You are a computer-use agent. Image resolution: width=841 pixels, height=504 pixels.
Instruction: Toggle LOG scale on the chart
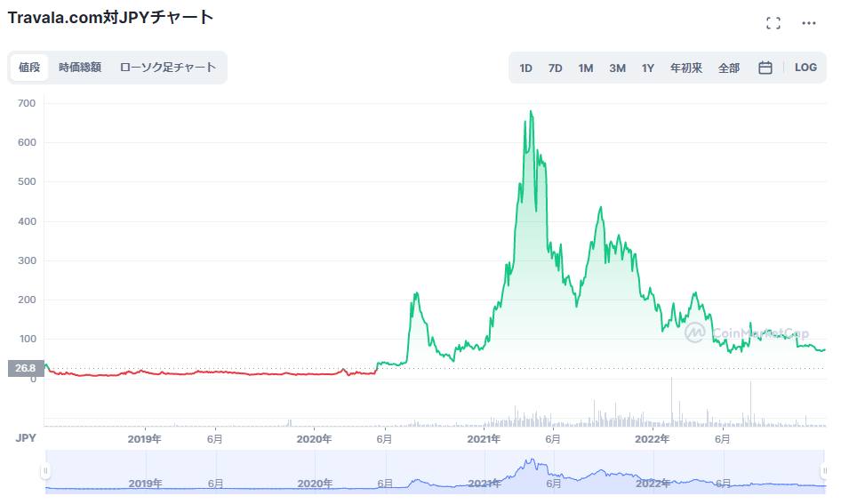click(x=805, y=68)
